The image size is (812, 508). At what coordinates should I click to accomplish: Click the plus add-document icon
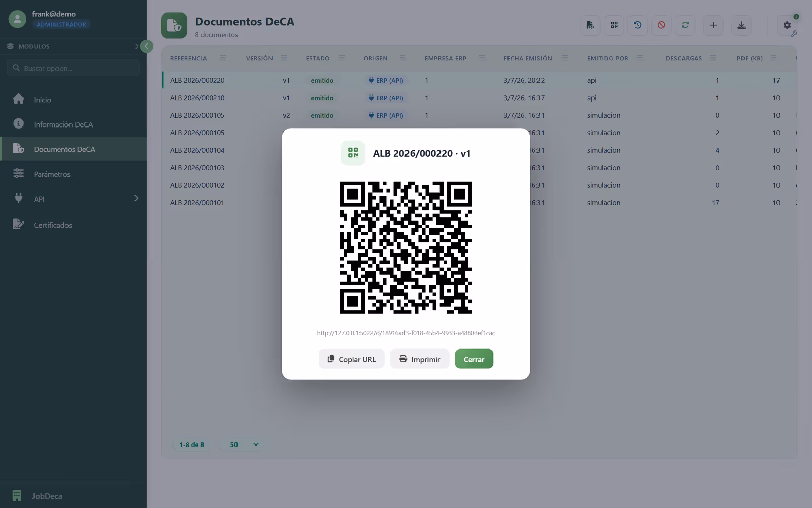click(x=713, y=25)
